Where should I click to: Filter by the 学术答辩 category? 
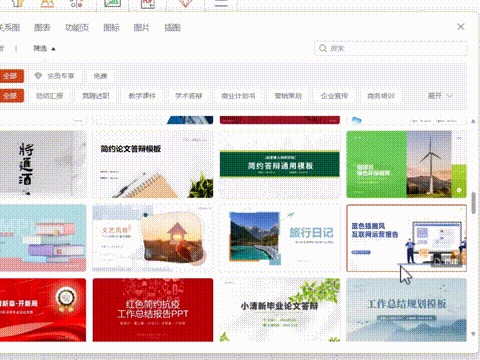coord(189,96)
